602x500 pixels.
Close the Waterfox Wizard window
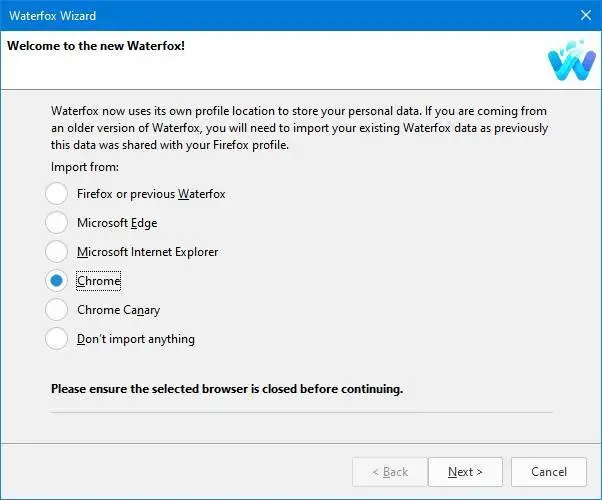tap(585, 15)
